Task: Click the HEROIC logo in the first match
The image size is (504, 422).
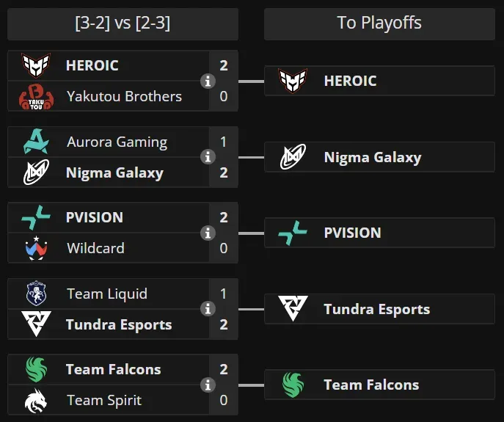Action: point(36,65)
